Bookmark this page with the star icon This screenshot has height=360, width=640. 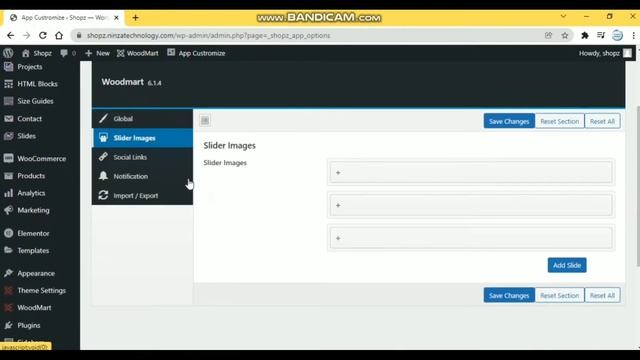coord(565,36)
